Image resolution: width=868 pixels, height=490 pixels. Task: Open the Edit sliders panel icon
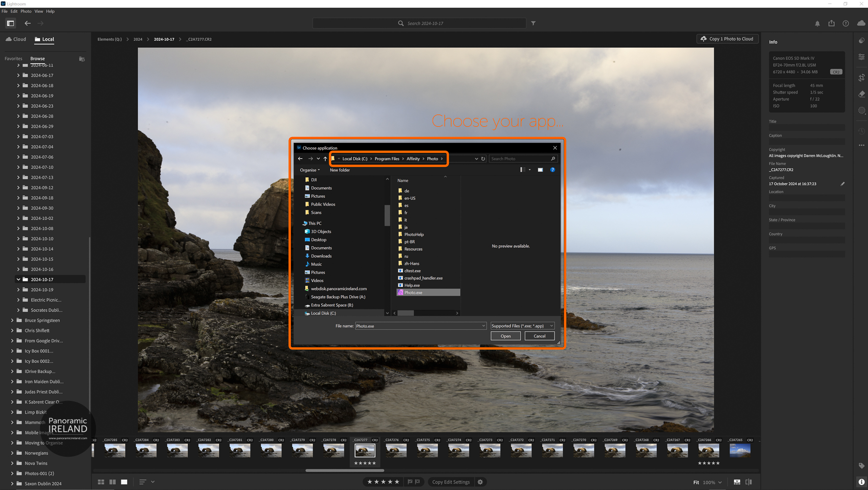(862, 57)
